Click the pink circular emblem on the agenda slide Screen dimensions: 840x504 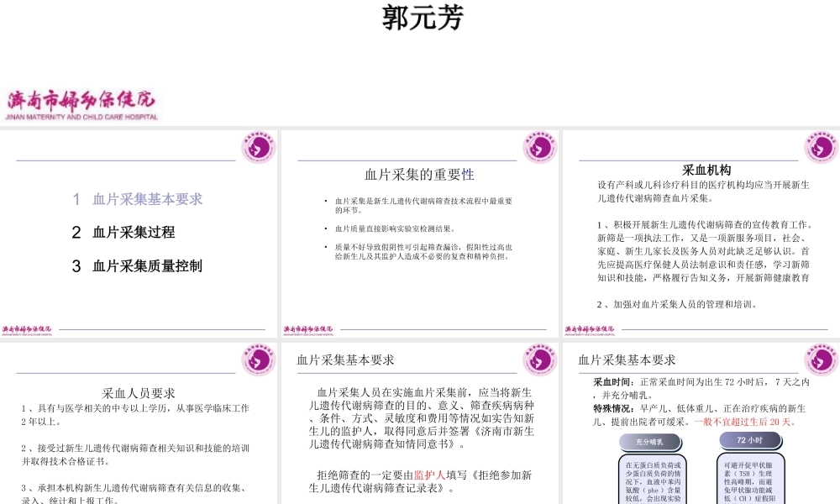(258, 145)
